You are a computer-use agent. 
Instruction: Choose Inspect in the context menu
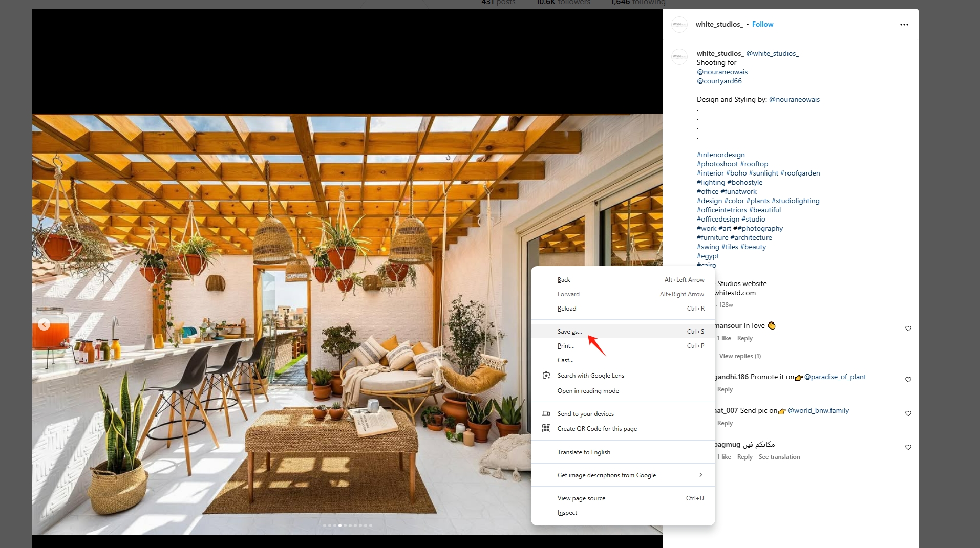[x=623, y=513]
